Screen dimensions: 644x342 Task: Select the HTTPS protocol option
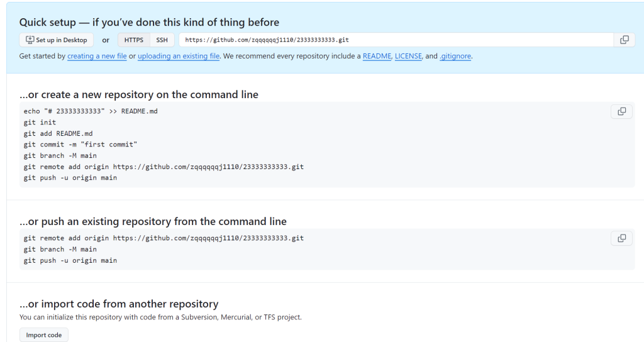click(134, 40)
